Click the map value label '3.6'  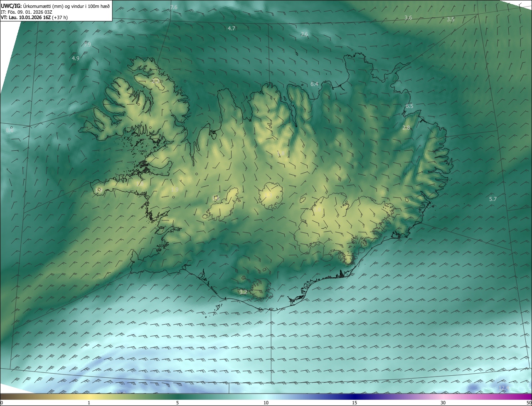pyautogui.click(x=408, y=18)
